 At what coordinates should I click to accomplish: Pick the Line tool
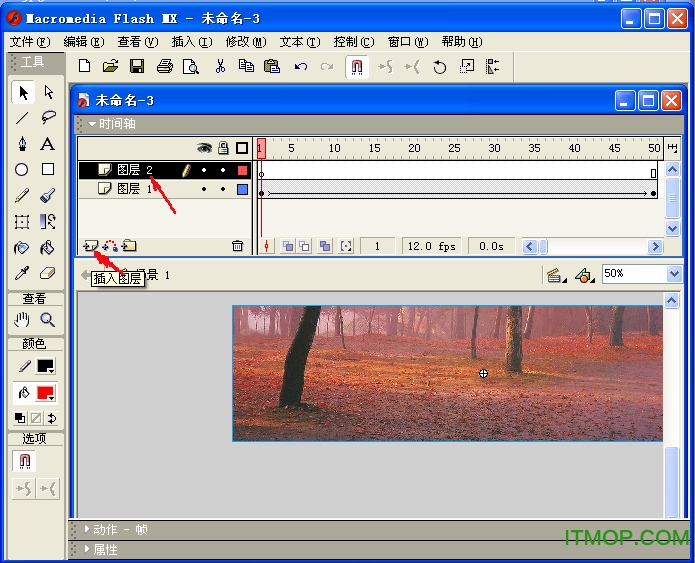(x=22, y=118)
